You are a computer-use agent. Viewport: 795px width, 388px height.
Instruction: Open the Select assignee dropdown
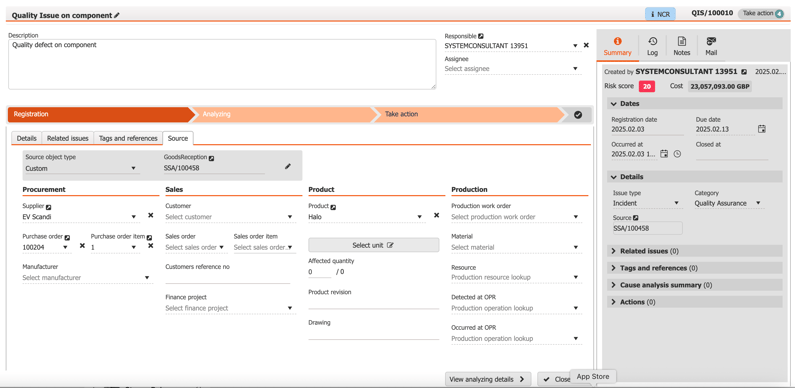click(575, 68)
